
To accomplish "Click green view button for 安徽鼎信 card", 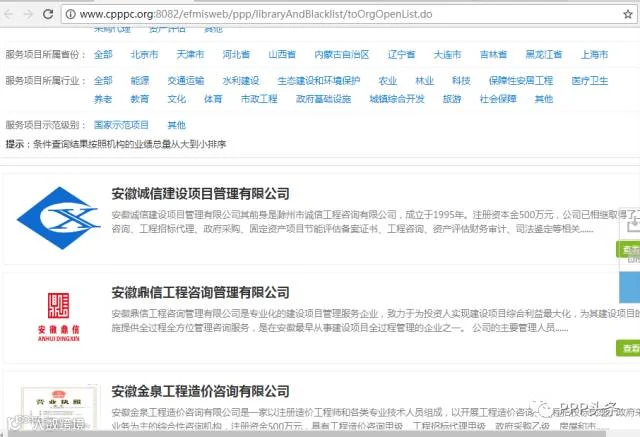I will tap(628, 348).
